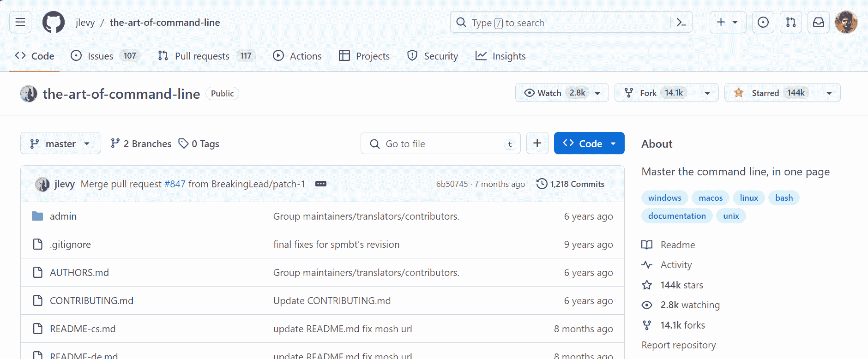This screenshot has width=868, height=359.
Task: Open the admin folder
Action: pyautogui.click(x=63, y=216)
